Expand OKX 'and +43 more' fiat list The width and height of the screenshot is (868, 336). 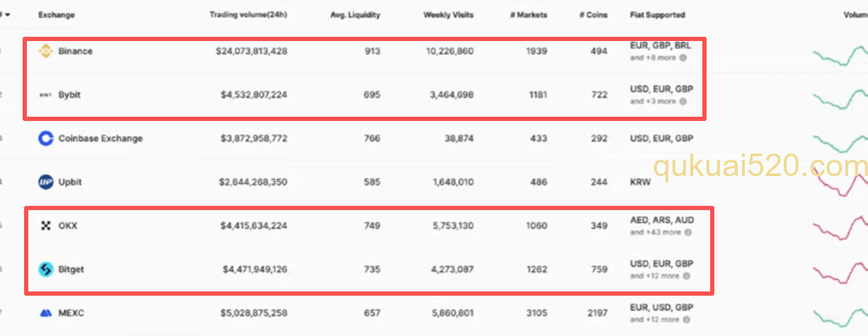[656, 232]
